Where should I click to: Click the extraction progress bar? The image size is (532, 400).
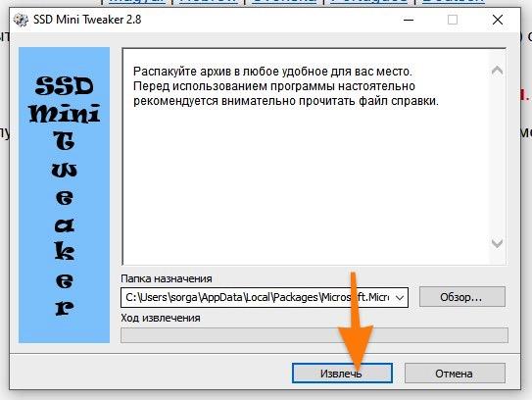click(x=314, y=335)
